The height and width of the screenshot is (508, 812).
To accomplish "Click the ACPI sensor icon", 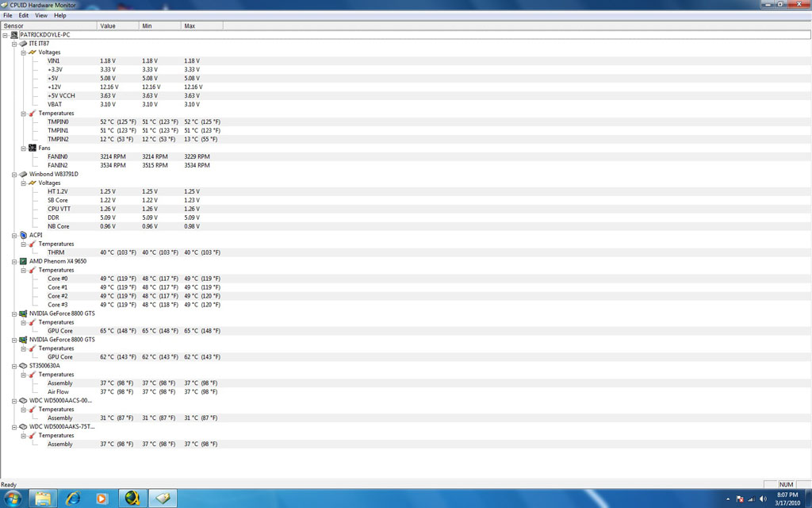I will pyautogui.click(x=23, y=235).
